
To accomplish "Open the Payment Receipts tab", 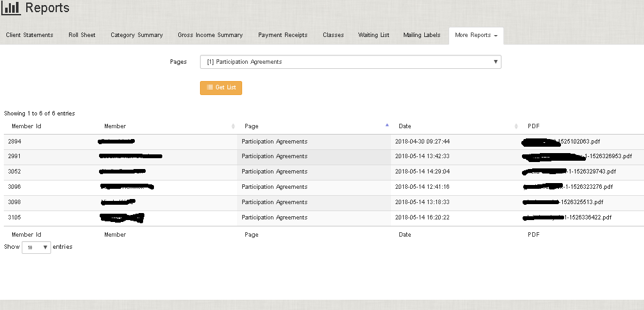I will (282, 35).
